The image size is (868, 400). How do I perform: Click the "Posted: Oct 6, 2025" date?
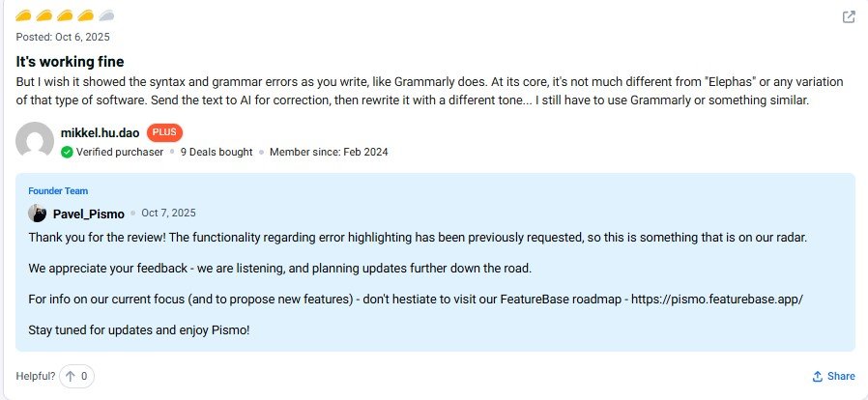pyautogui.click(x=63, y=37)
